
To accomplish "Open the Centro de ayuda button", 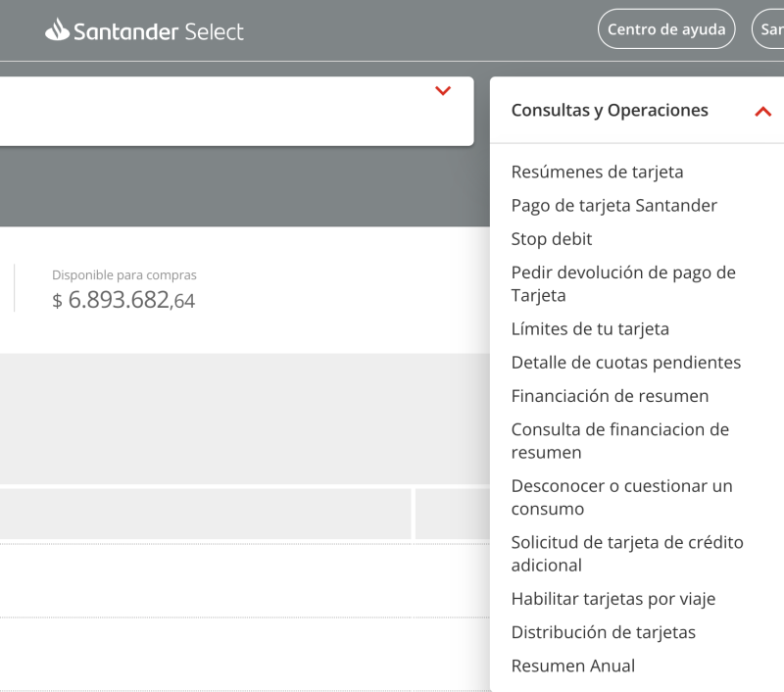I will point(666,29).
